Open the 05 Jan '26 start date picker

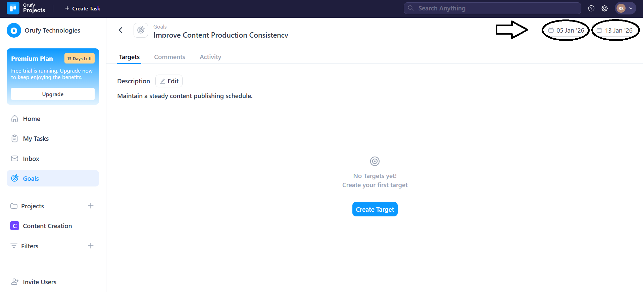(x=566, y=31)
